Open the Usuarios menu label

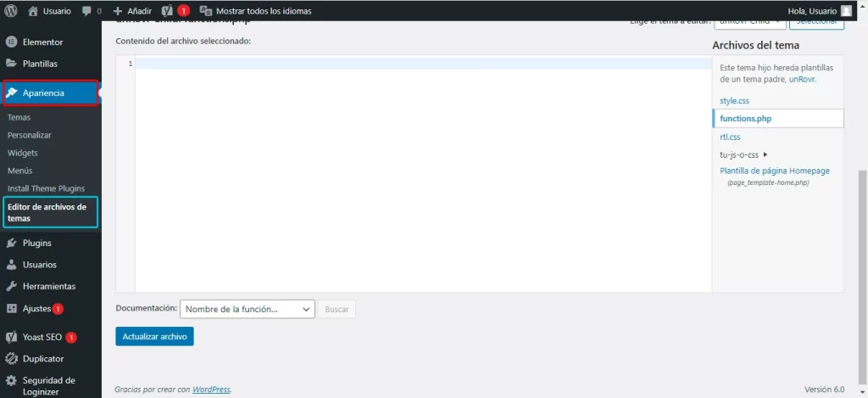(x=39, y=265)
